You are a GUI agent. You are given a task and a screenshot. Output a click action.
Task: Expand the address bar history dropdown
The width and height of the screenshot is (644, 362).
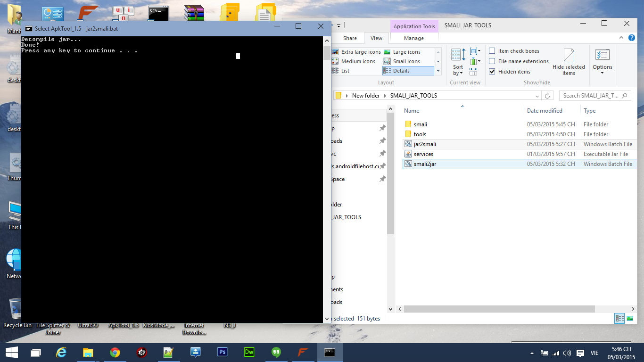click(537, 96)
